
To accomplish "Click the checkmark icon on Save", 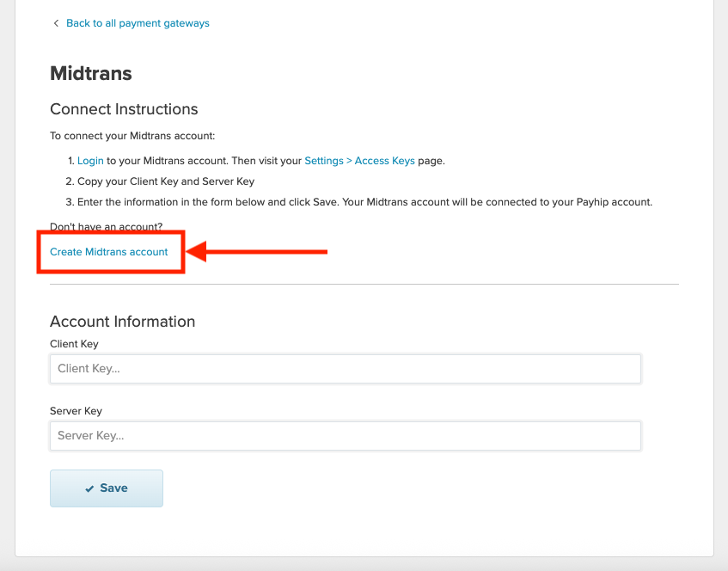I will [x=89, y=488].
